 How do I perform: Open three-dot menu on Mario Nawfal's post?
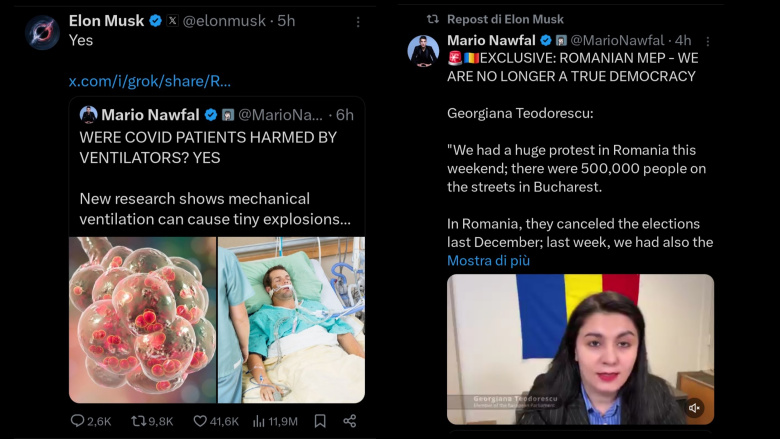(x=708, y=41)
